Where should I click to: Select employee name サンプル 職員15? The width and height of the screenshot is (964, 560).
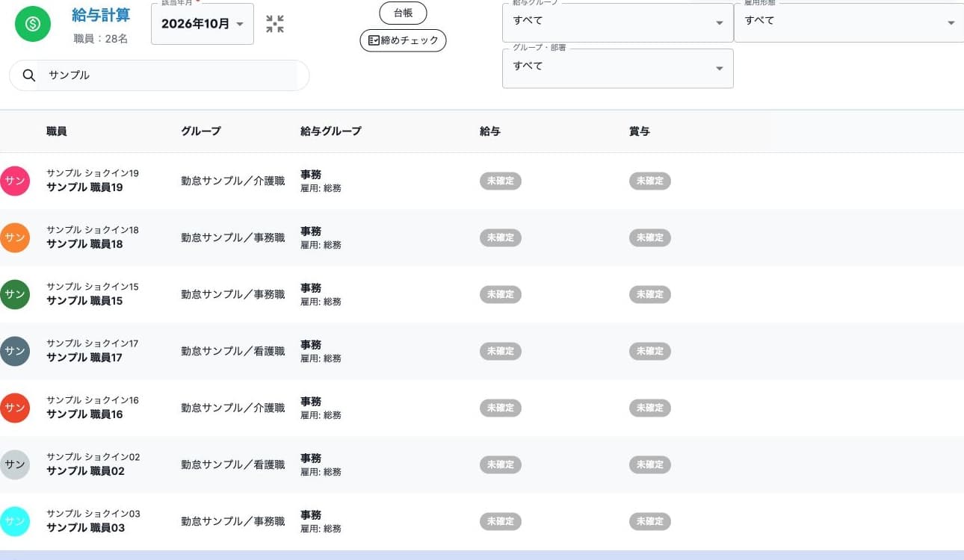[84, 301]
